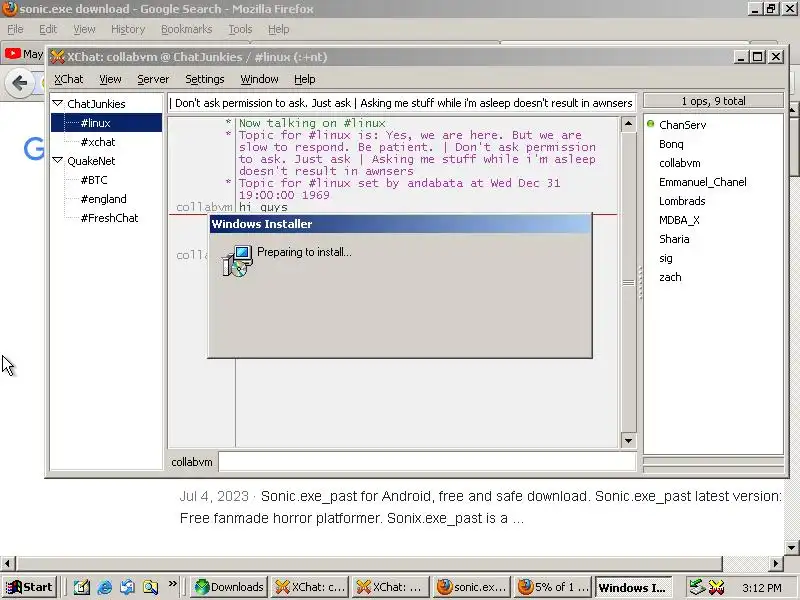Click the channel topic bar
The height and width of the screenshot is (600, 800).
pyautogui.click(x=402, y=103)
